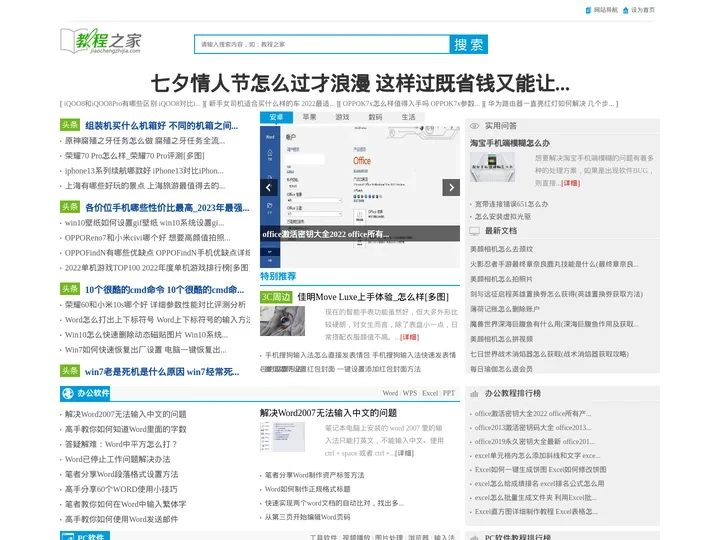
Task: Open 网站导航 text link
Action: pos(606,10)
